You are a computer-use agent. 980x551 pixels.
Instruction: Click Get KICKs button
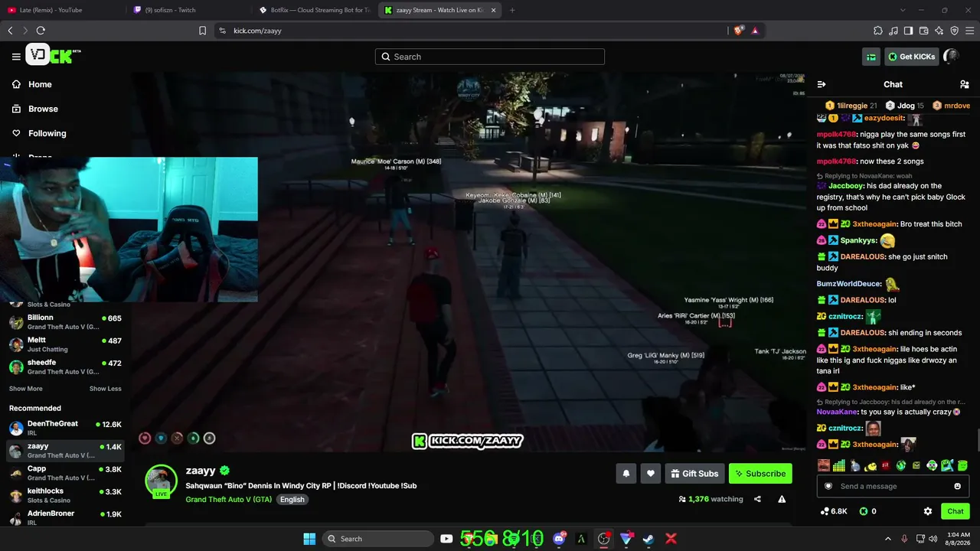(911, 57)
